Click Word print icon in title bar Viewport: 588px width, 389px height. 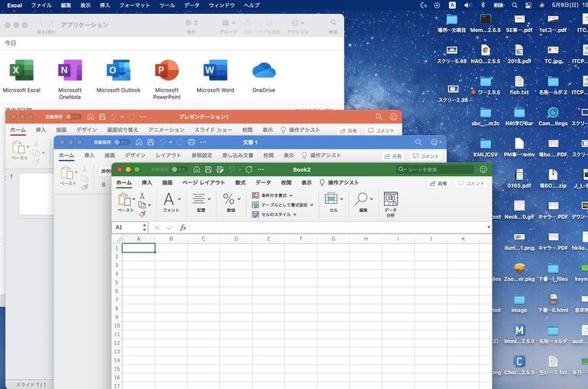click(x=191, y=143)
